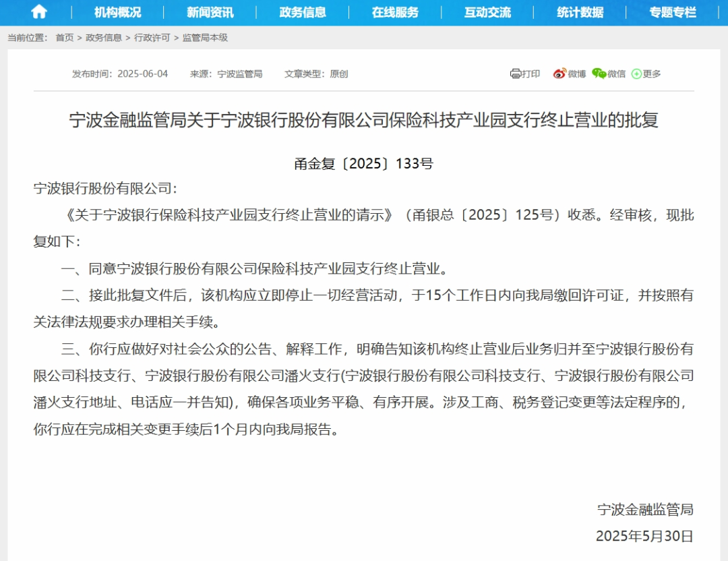The height and width of the screenshot is (561, 728).
Task: Click document number 甬金复〔2025〕133号
Action: point(363,163)
